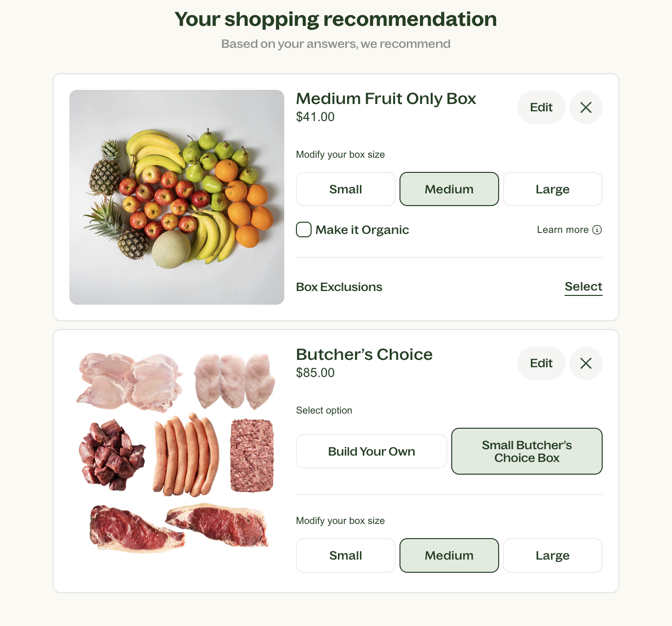Set the butcher box size to Large

pos(552,555)
